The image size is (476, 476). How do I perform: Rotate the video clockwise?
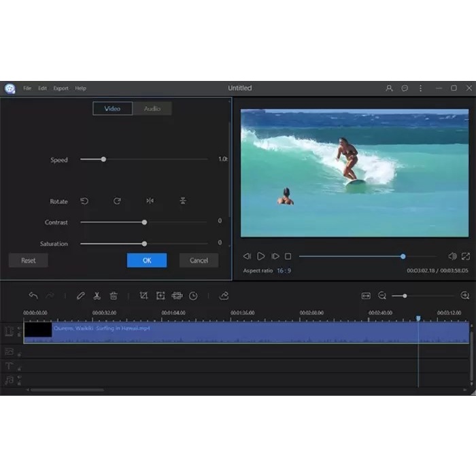coord(117,201)
